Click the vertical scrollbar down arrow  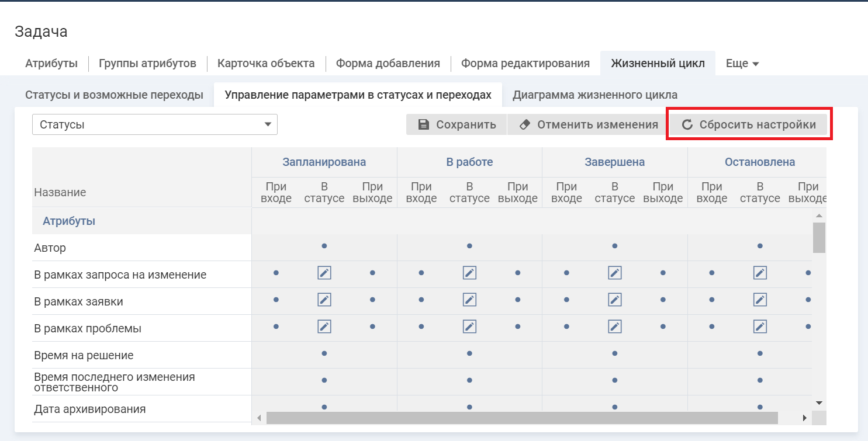819,403
